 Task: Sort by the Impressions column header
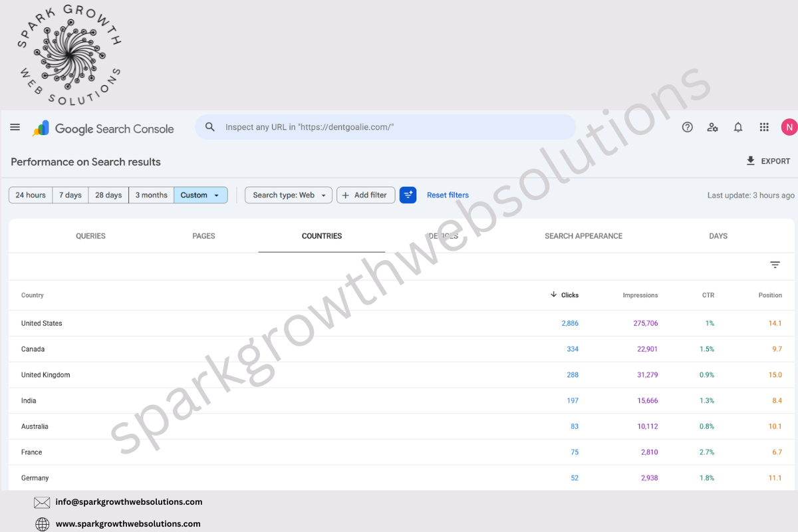[x=640, y=295]
